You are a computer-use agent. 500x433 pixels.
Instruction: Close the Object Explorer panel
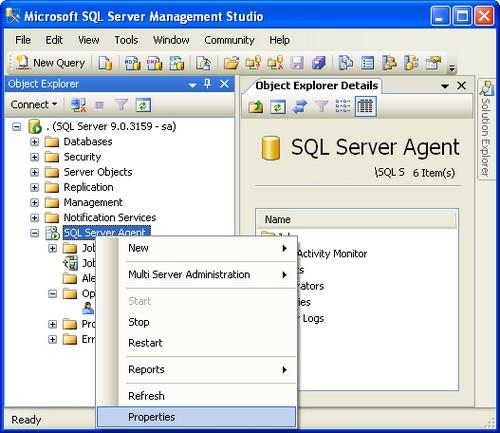(x=225, y=84)
